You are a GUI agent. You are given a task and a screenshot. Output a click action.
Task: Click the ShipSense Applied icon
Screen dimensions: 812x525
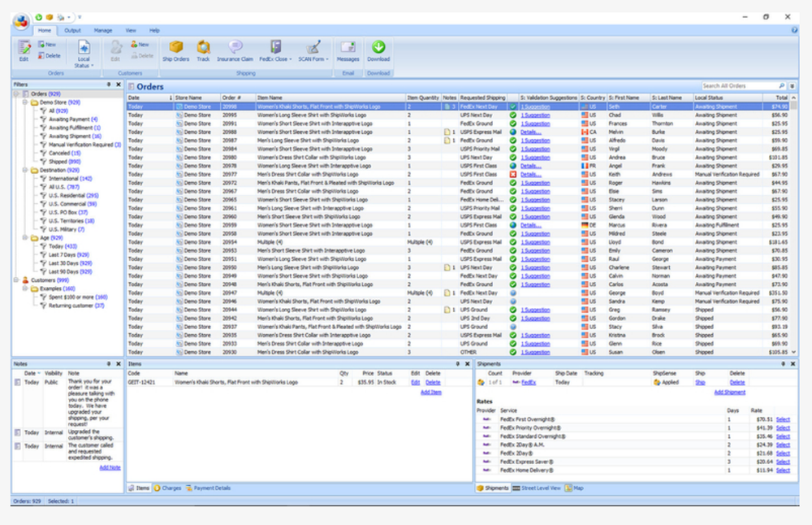[657, 383]
